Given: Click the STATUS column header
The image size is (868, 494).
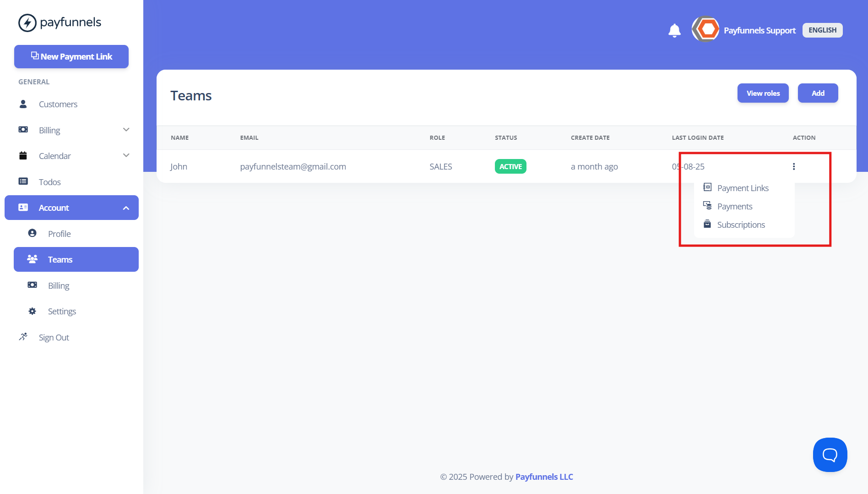Looking at the screenshot, I should coord(506,137).
